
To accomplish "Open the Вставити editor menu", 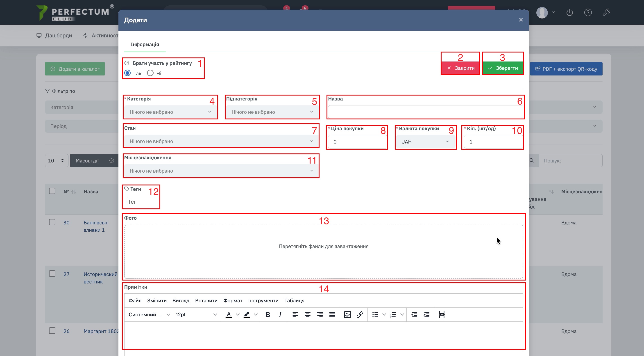I will pos(206,301).
